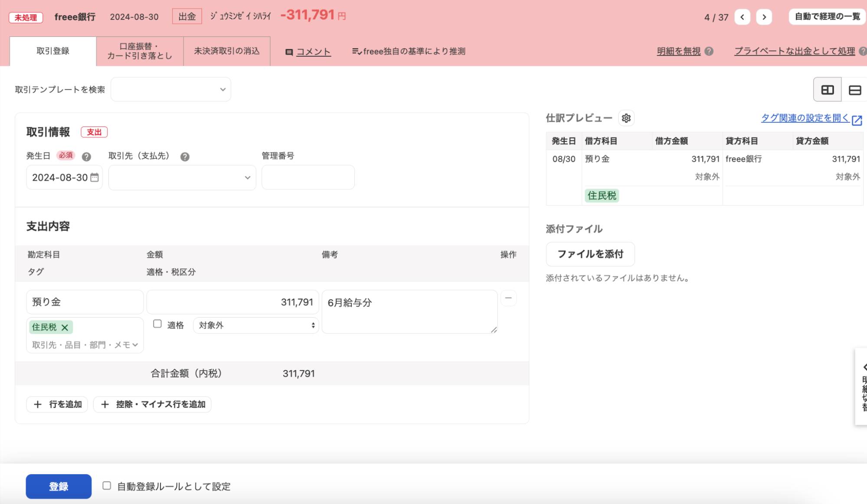Enable 自動登録ルールとして設定 checkbox
The image size is (867, 504).
click(107, 485)
